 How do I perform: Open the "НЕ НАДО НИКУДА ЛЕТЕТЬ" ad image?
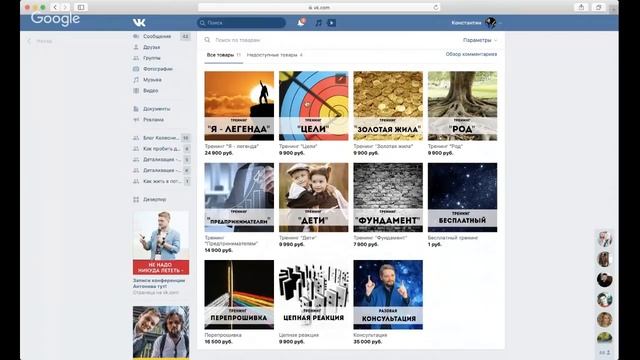(161, 243)
